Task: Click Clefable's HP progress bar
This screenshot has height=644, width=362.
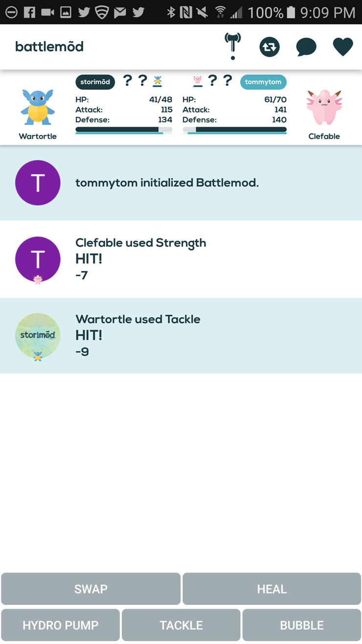Action: pyautogui.click(x=234, y=130)
